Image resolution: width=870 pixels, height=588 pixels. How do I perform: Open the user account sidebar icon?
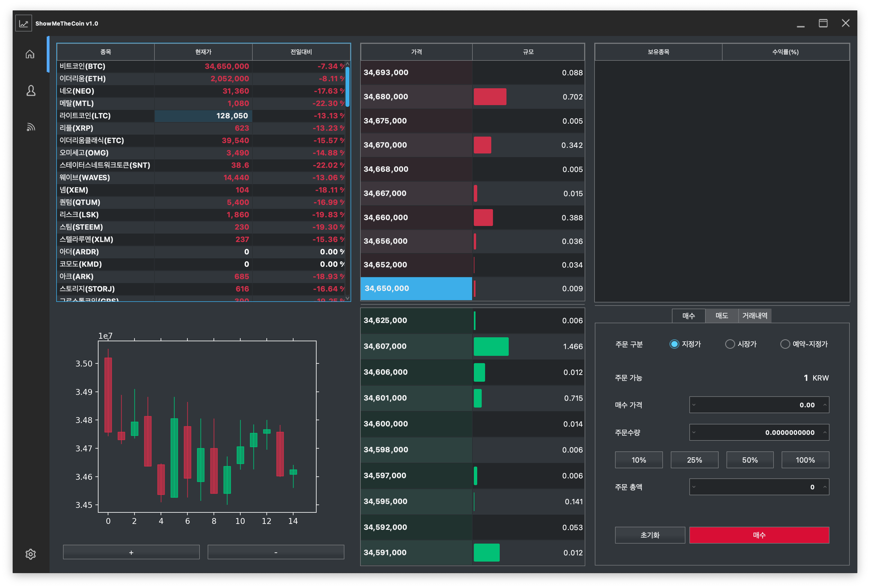point(31,91)
